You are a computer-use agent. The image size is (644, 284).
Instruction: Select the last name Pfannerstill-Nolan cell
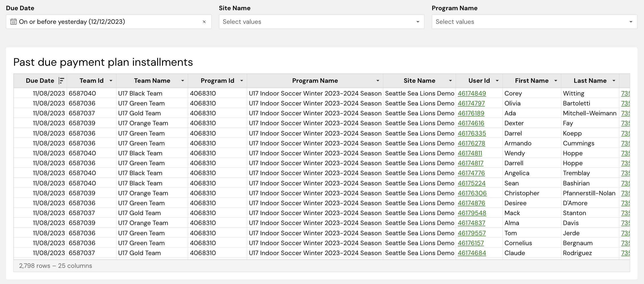590,193
